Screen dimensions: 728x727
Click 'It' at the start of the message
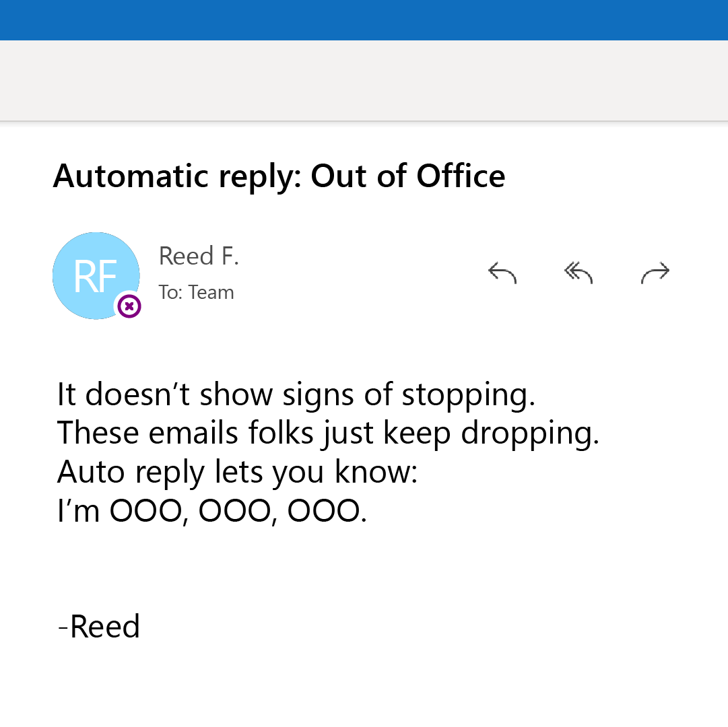point(67,394)
